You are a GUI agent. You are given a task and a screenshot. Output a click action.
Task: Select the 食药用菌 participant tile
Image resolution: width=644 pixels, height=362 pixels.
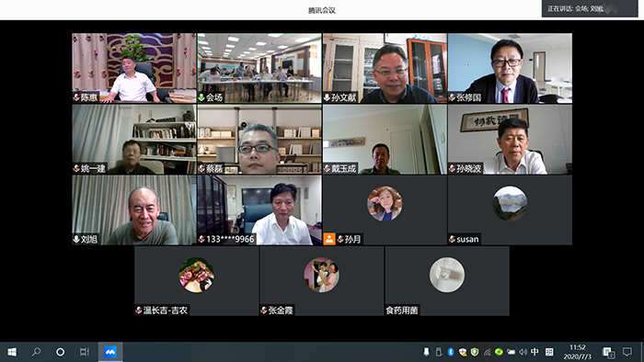(x=447, y=281)
